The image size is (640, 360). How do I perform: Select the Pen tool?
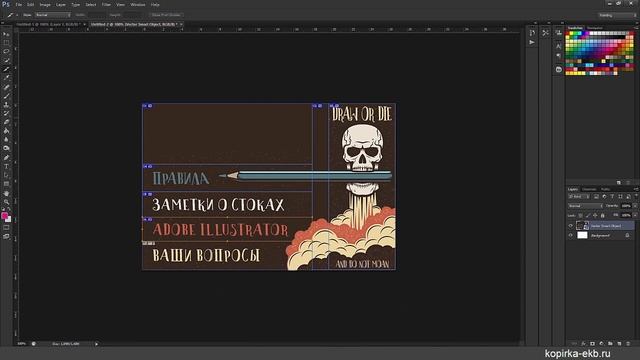coord(6,158)
